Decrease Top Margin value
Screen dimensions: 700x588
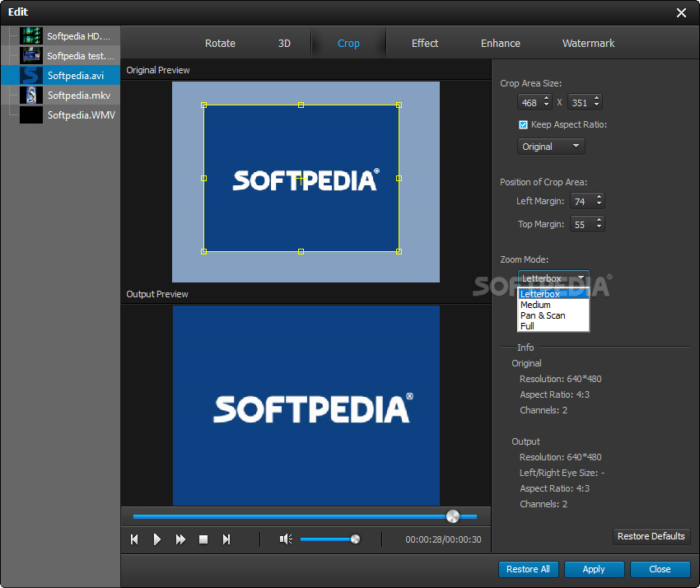[x=599, y=227]
